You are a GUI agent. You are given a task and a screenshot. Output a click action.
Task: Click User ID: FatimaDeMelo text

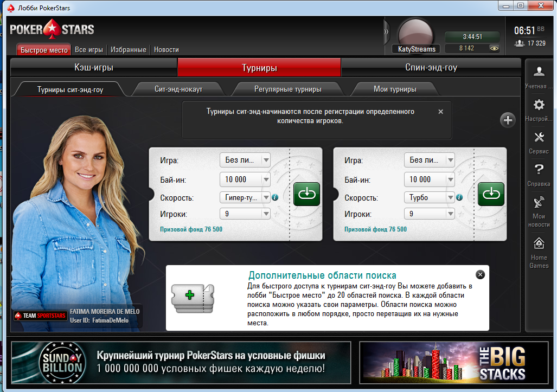coord(99,320)
